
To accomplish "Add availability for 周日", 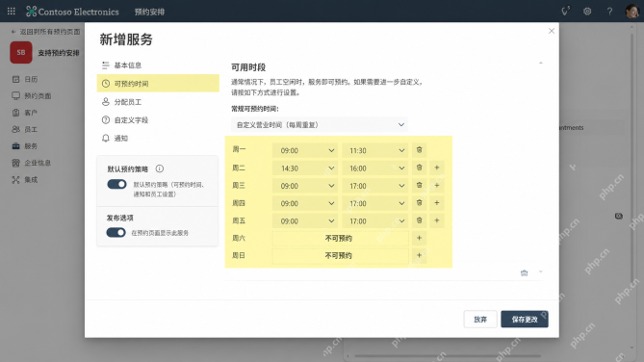I will tap(420, 255).
